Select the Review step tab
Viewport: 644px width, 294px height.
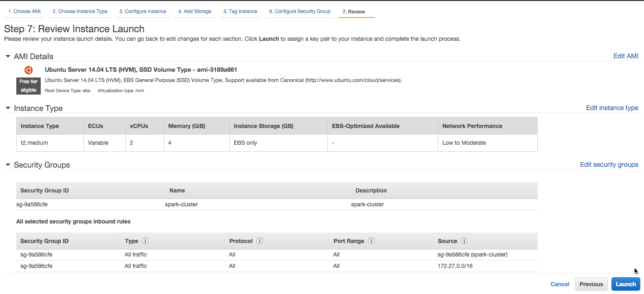click(x=354, y=12)
